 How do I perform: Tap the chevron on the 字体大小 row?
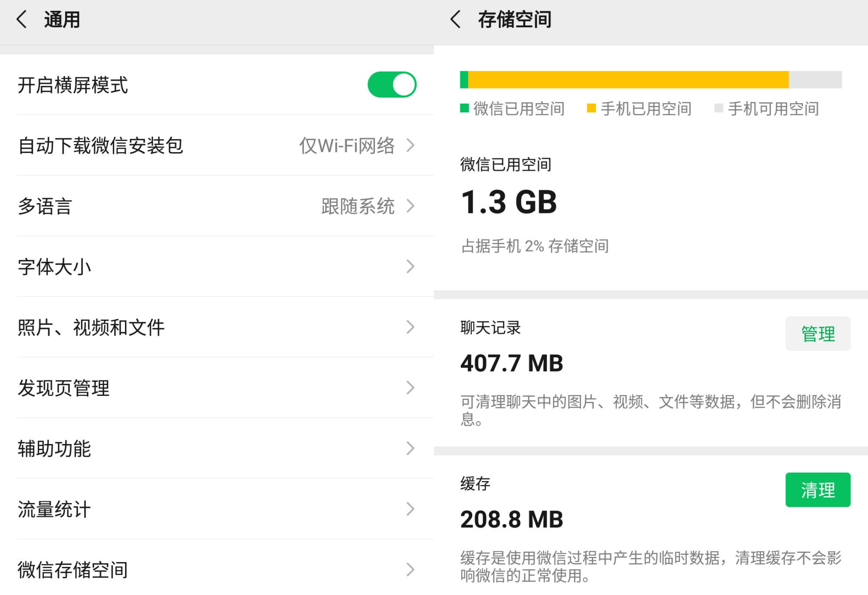pos(411,267)
